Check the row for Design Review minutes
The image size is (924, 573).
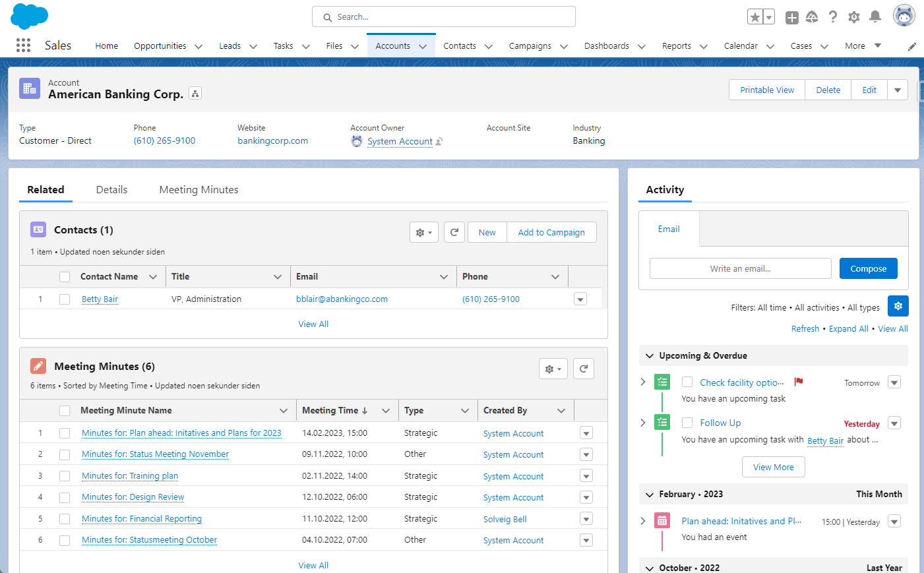[x=65, y=497]
